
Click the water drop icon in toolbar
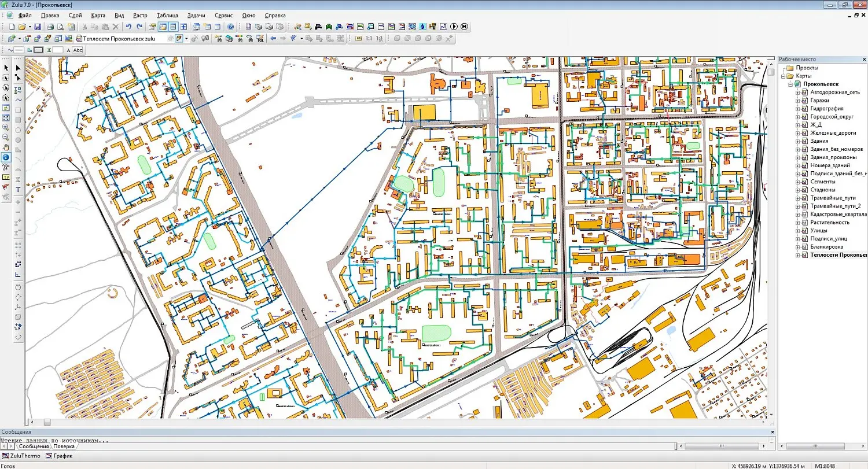click(x=422, y=27)
